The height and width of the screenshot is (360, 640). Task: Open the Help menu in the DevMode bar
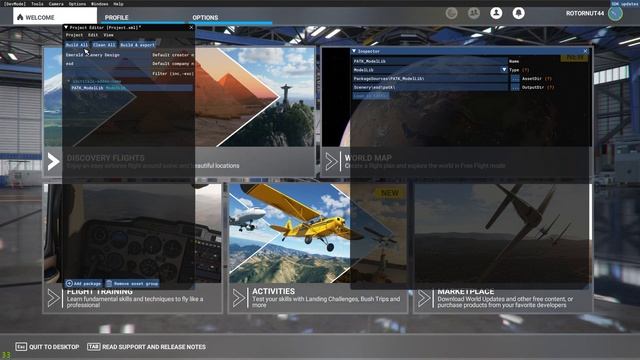(118, 4)
